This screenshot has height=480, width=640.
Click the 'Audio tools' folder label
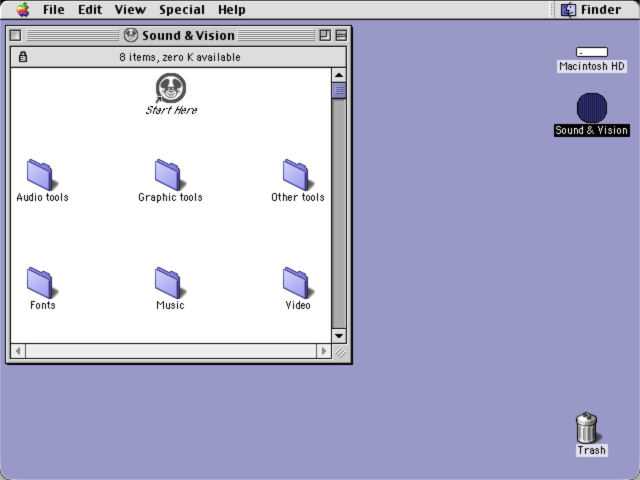(x=42, y=197)
